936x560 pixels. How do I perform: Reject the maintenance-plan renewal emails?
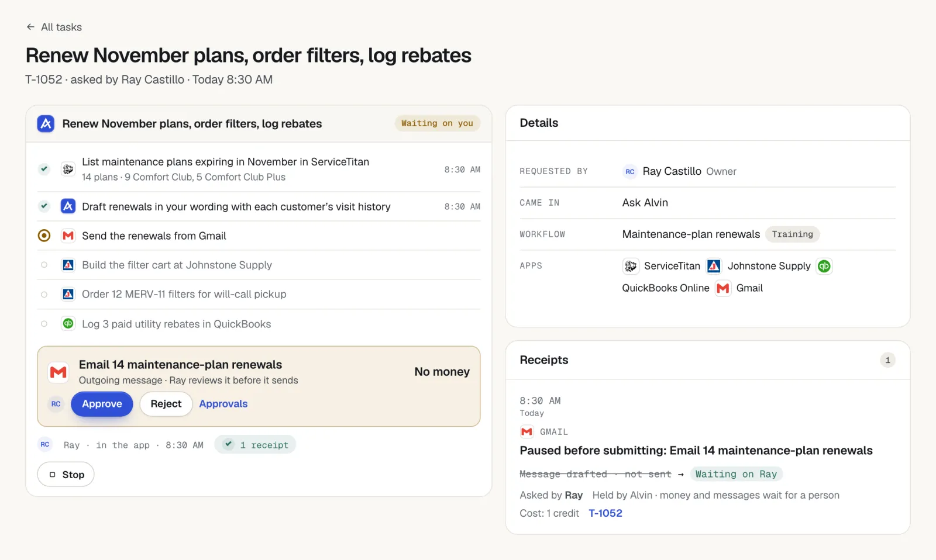coord(166,404)
